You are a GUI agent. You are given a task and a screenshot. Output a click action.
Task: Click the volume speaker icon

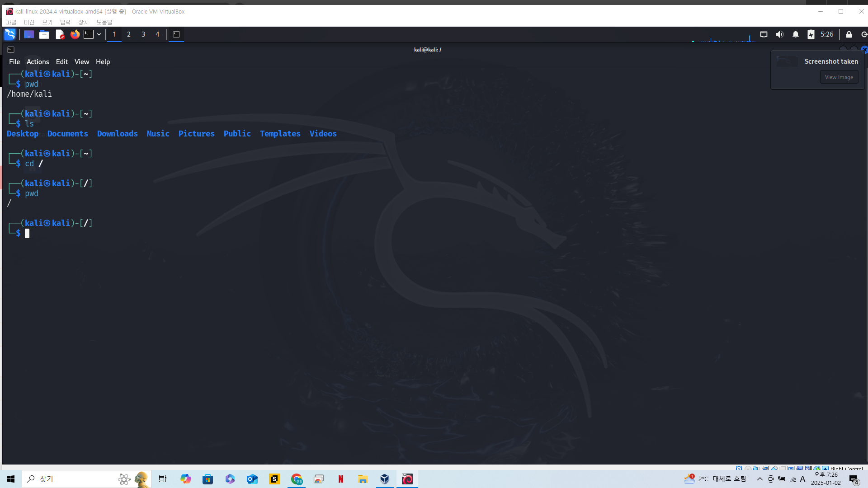780,34
